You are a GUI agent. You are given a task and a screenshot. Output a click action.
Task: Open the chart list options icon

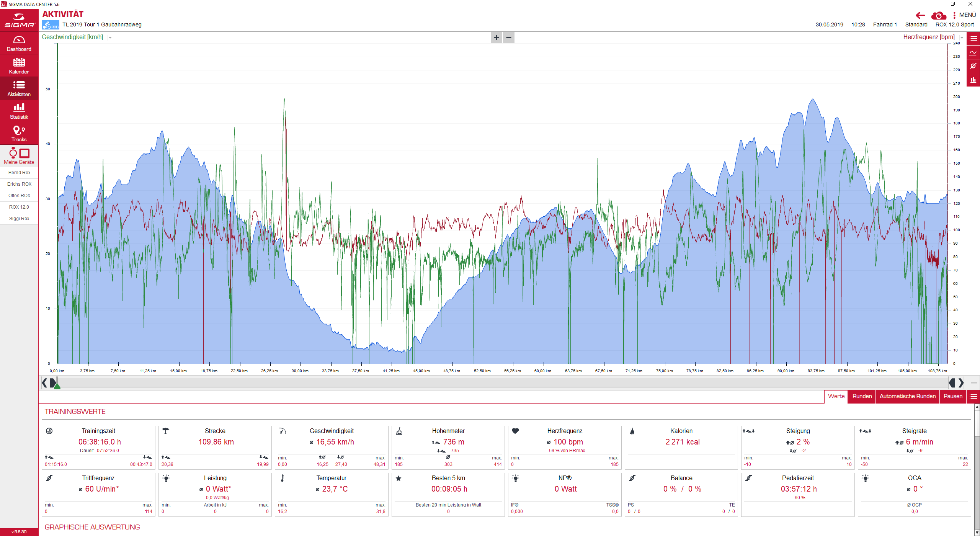(973, 38)
